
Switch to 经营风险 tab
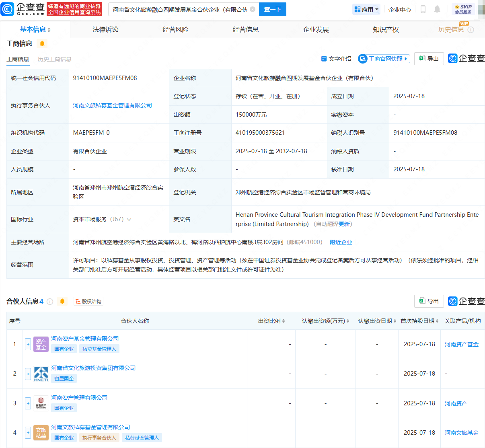[x=175, y=30]
